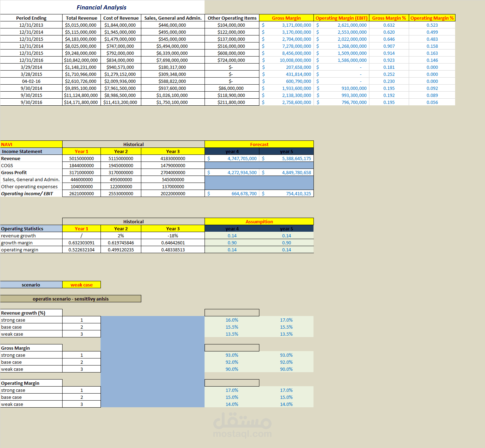Select the year 4 13.5% weak case value

[232, 334]
